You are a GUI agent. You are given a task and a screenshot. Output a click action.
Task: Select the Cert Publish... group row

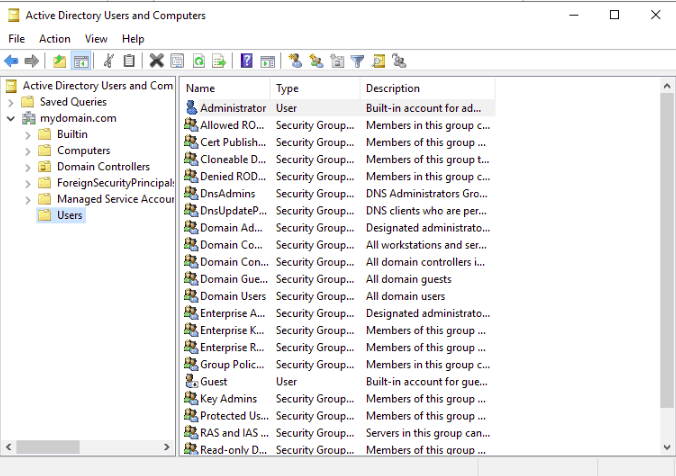point(339,142)
